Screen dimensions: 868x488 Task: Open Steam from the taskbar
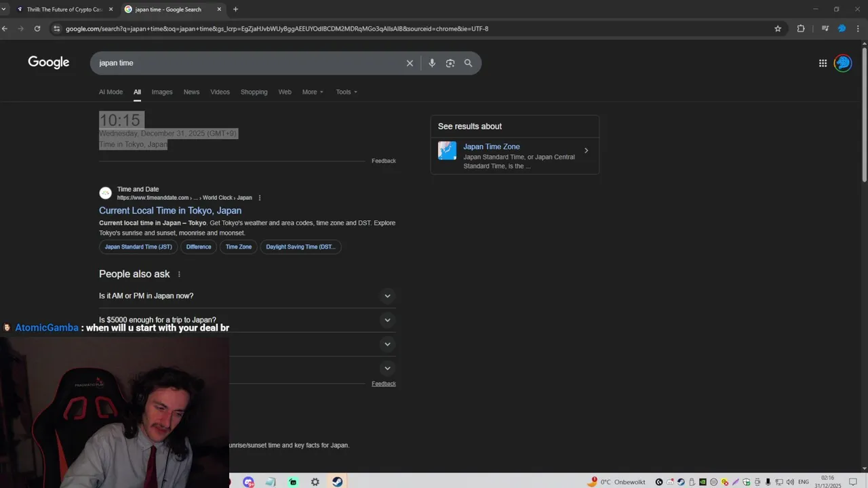coord(337,482)
